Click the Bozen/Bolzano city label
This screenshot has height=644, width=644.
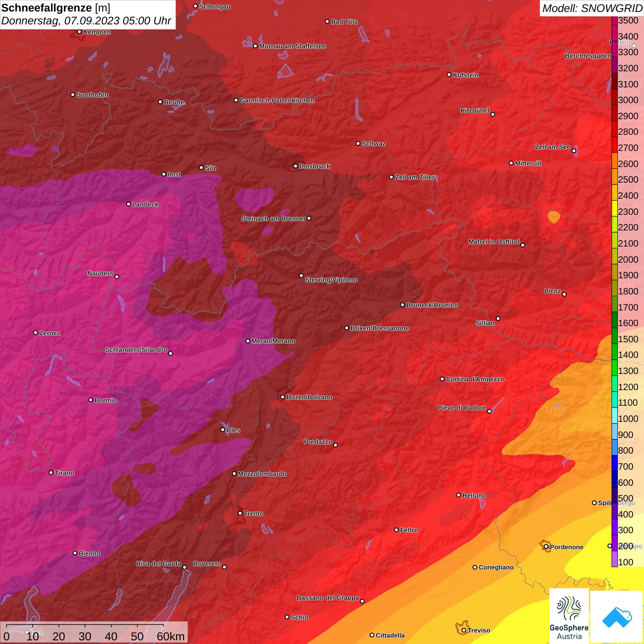[309, 397]
